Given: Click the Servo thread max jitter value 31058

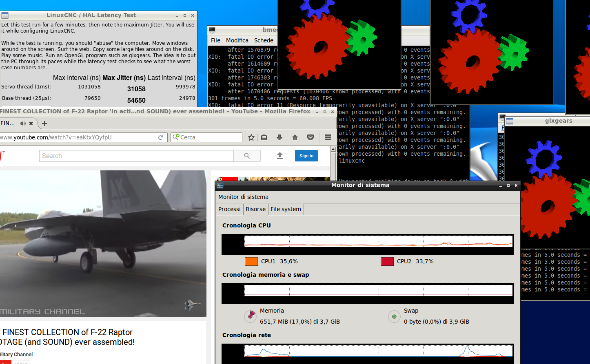Looking at the screenshot, I should pyautogui.click(x=136, y=89).
